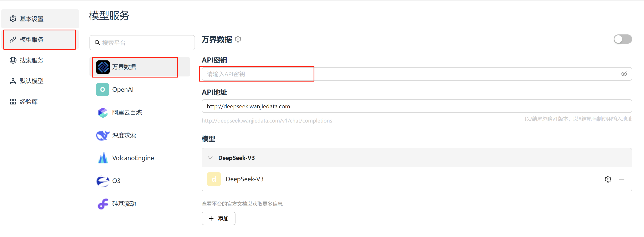The height and width of the screenshot is (237, 644).
Task: Click the 默认模型 nodes icon
Action: (13, 81)
